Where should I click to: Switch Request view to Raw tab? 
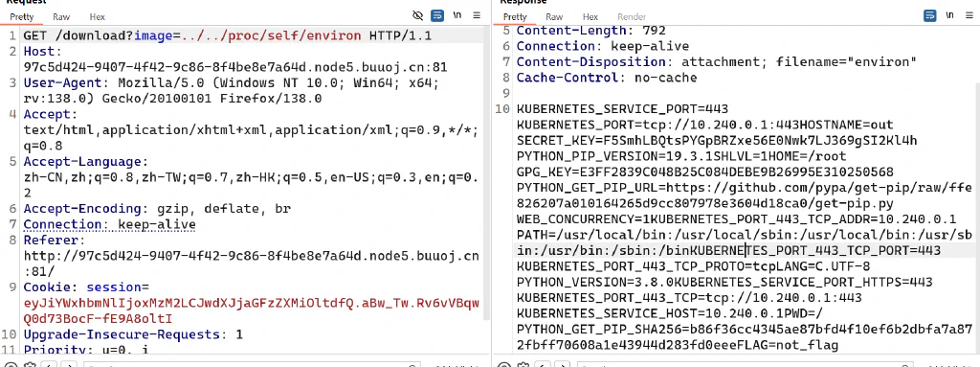[61, 17]
